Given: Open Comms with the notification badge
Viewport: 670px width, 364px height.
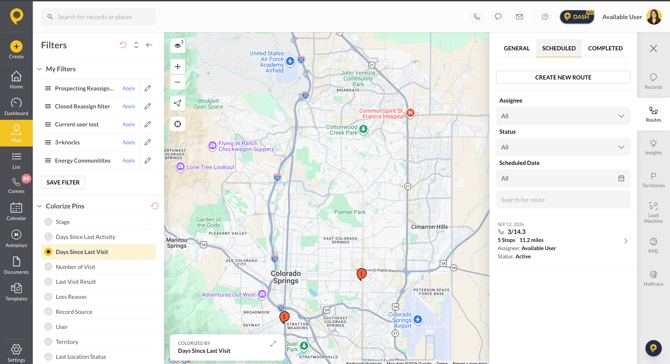Looking at the screenshot, I should 16,185.
